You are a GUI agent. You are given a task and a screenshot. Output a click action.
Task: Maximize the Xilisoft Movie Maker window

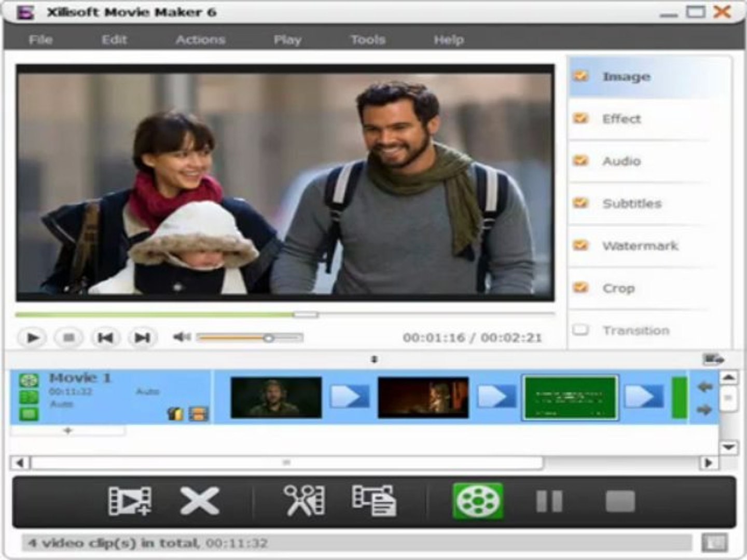(x=696, y=11)
